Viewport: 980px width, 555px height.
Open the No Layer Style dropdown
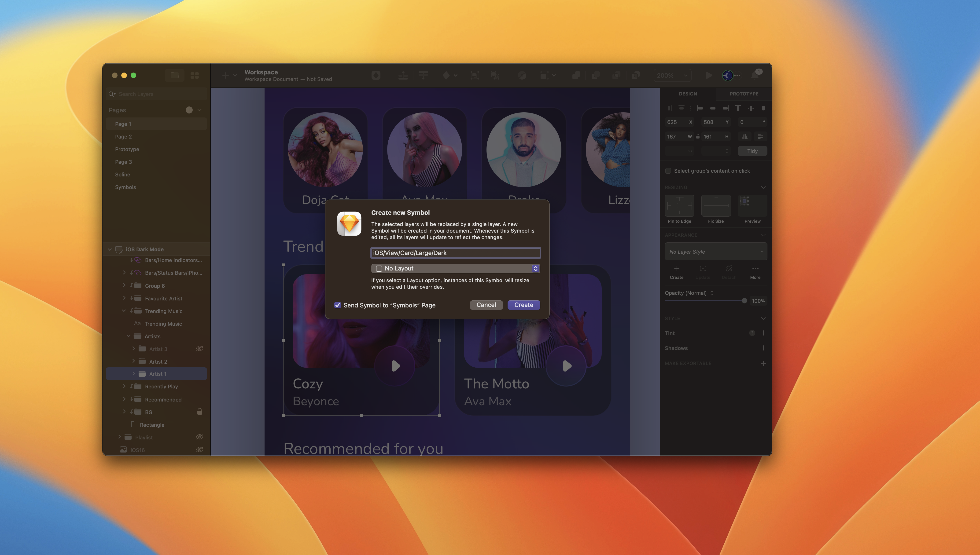coord(716,252)
